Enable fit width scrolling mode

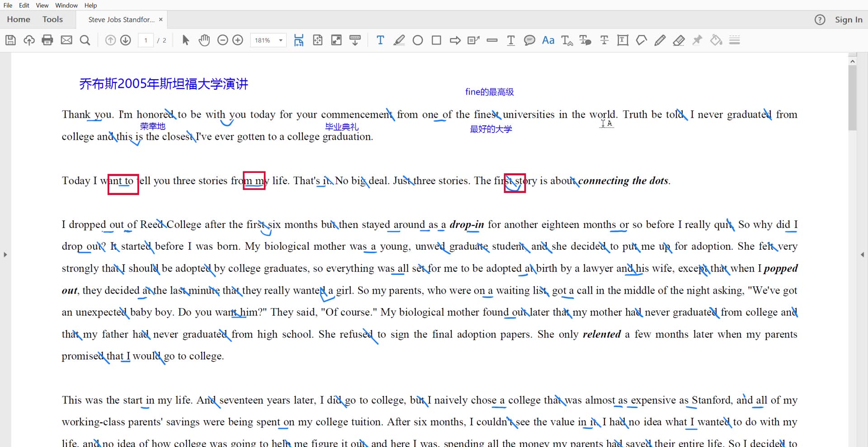(299, 40)
